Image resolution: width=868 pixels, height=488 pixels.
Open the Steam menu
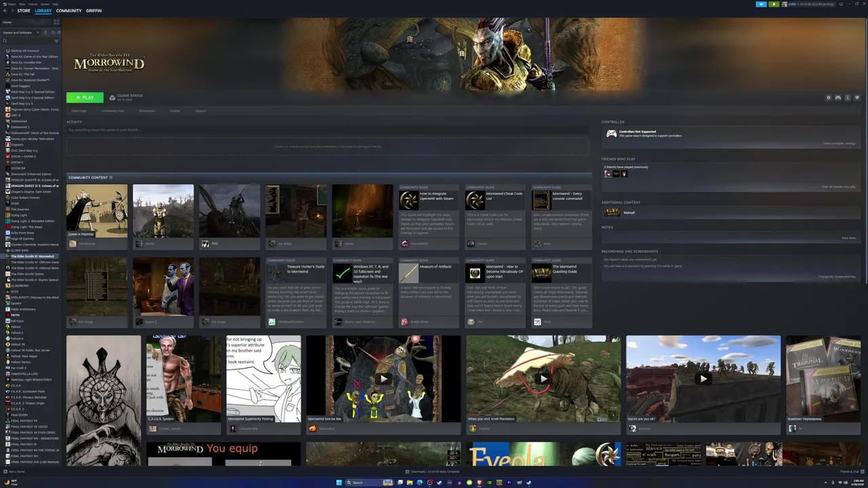(x=12, y=4)
